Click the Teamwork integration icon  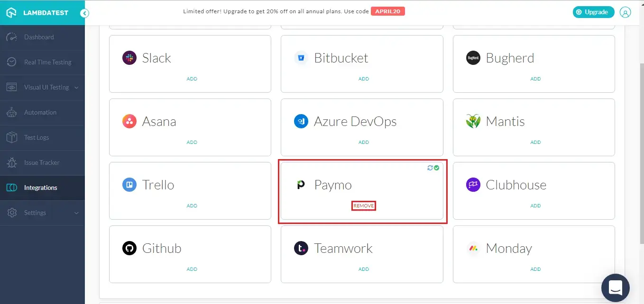301,248
